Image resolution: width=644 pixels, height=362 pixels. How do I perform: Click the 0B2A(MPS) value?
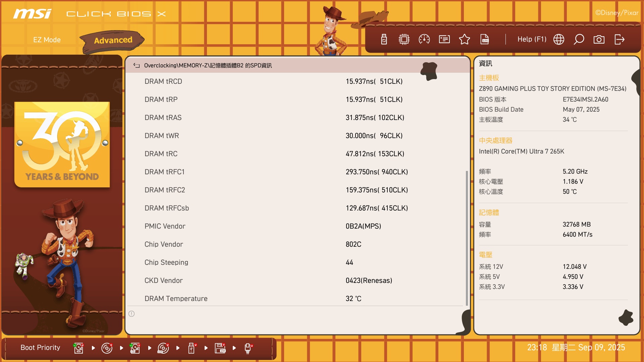[363, 226]
